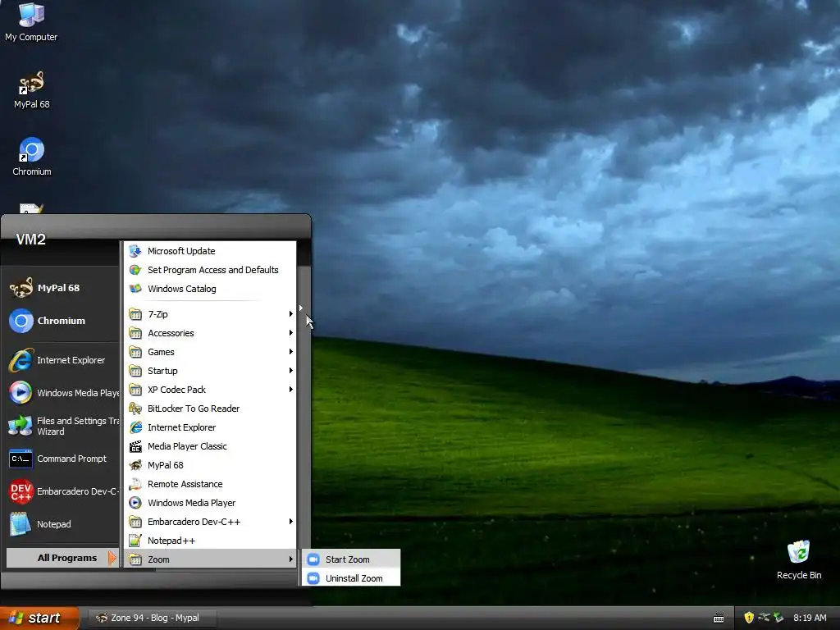Viewport: 840px width, 630px height.
Task: Click MyPal 68 raccoon icon in Start menu pinned list
Action: tap(21, 288)
